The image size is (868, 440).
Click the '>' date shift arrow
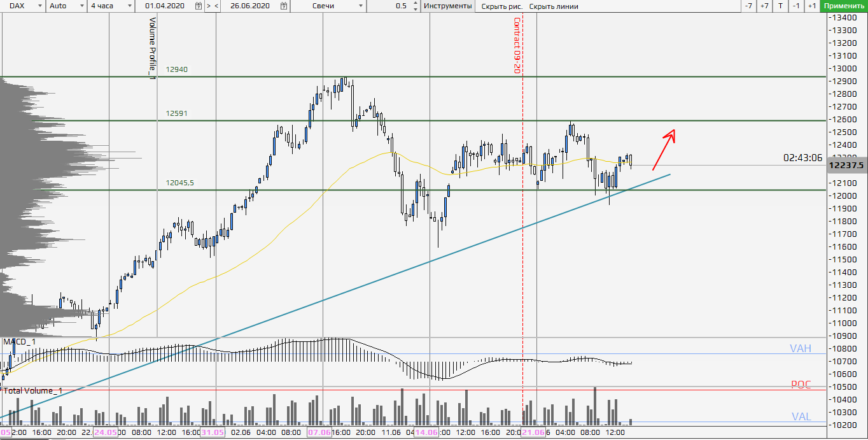[x=208, y=6]
